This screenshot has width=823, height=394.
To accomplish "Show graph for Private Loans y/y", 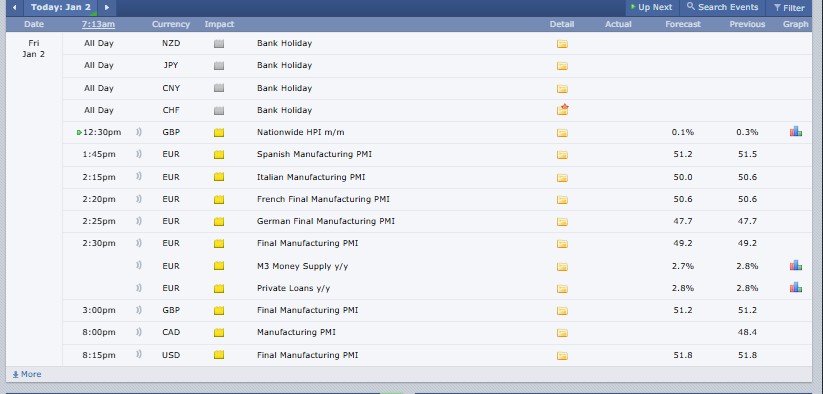I will click(x=796, y=287).
